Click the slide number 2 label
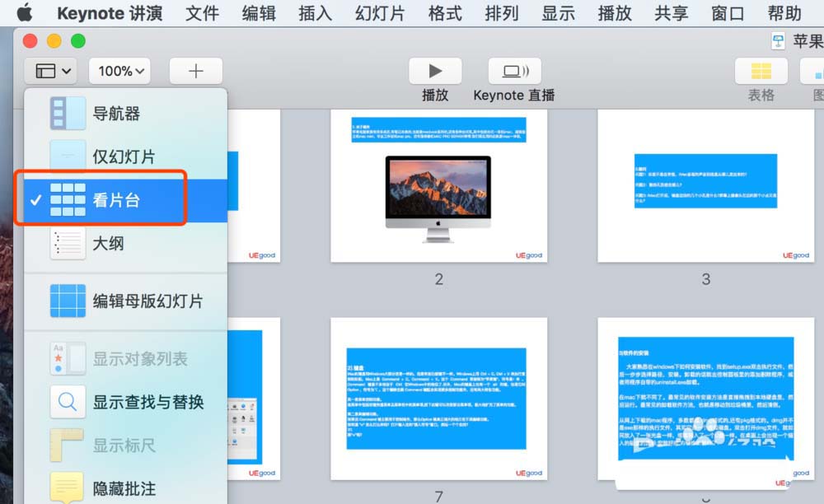824x504 pixels. point(439,279)
